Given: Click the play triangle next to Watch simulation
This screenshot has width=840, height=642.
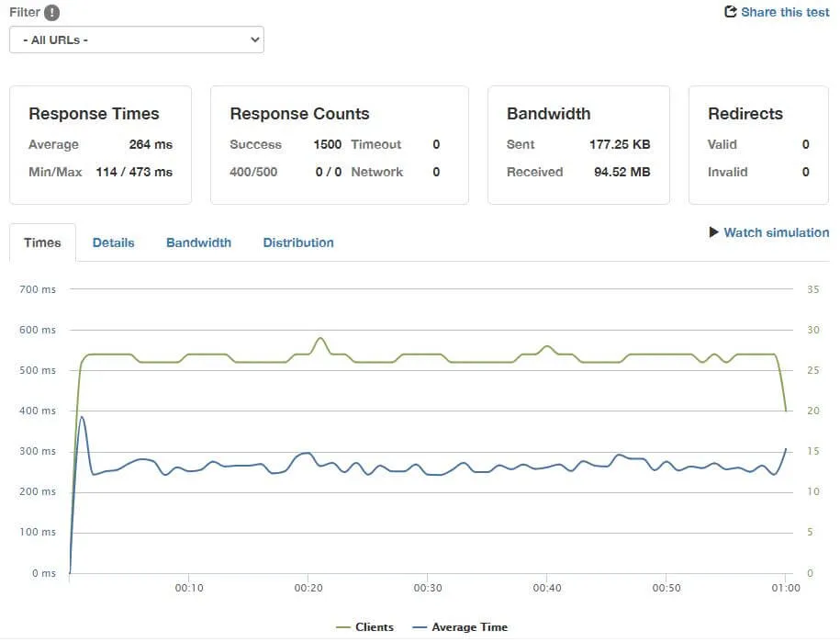Looking at the screenshot, I should click(x=713, y=232).
